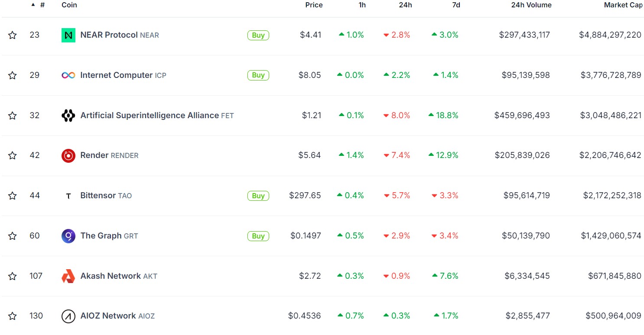Sort by rank number column header

42,5
